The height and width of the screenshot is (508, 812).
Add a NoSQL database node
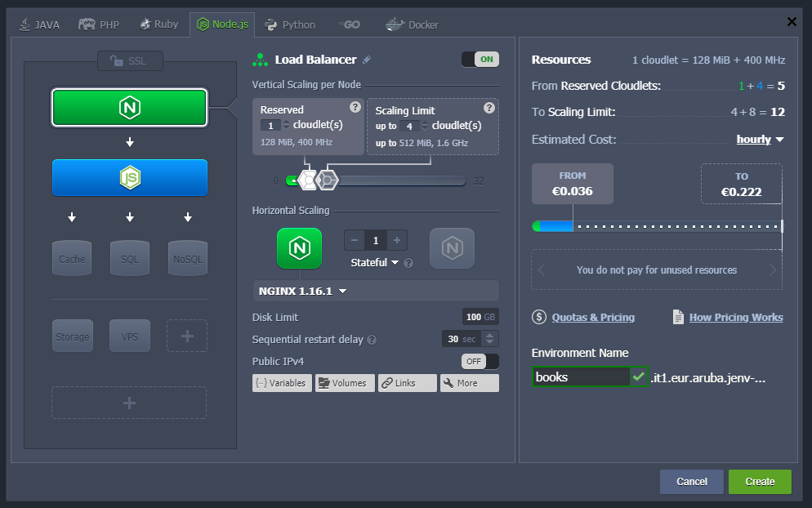(187, 258)
